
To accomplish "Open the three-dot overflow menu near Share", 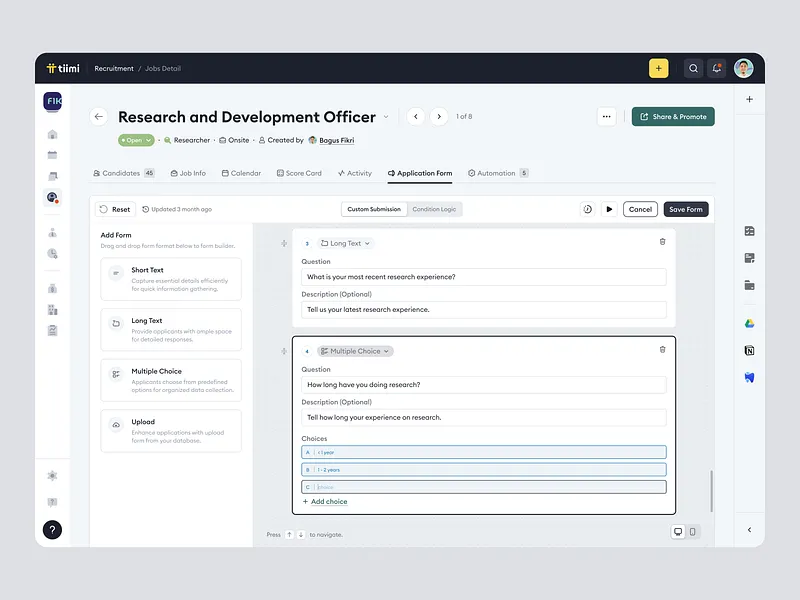I will [607, 117].
